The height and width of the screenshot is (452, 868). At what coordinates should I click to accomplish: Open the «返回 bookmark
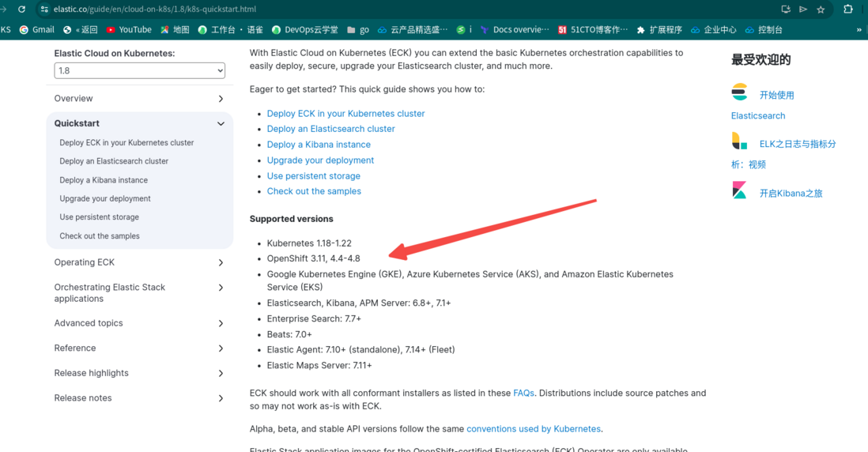pyautogui.click(x=81, y=30)
